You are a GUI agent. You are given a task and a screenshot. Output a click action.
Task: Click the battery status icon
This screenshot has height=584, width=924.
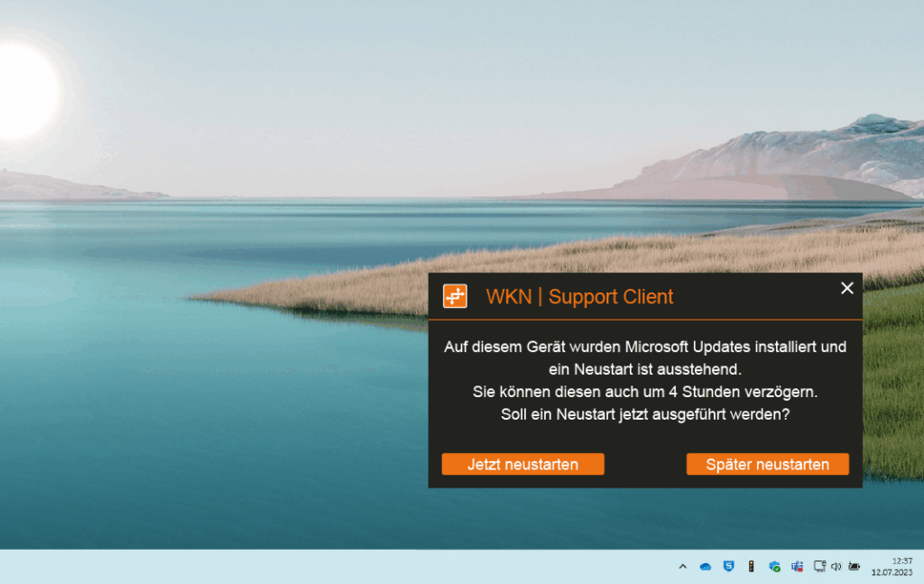coord(854,566)
